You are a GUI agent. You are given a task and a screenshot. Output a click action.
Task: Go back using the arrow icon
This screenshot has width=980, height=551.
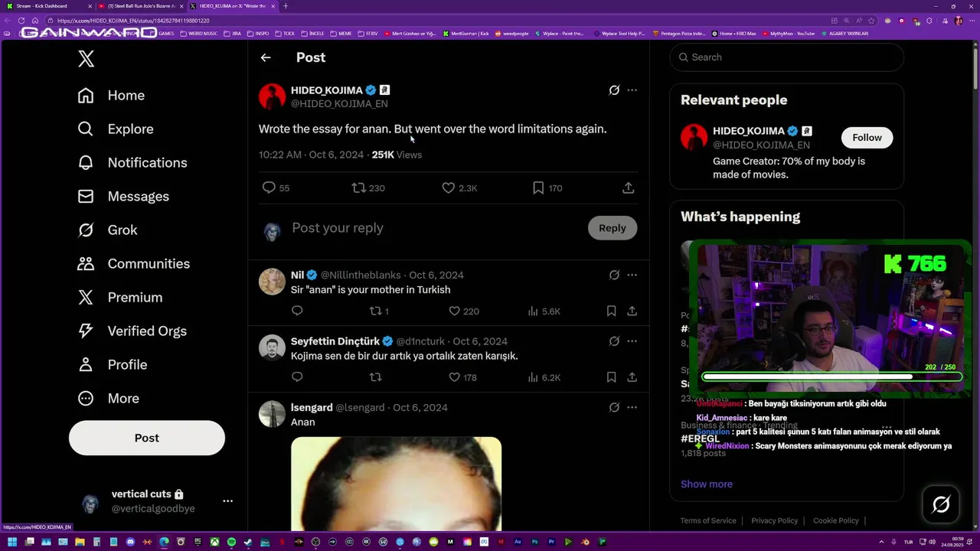[266, 57]
